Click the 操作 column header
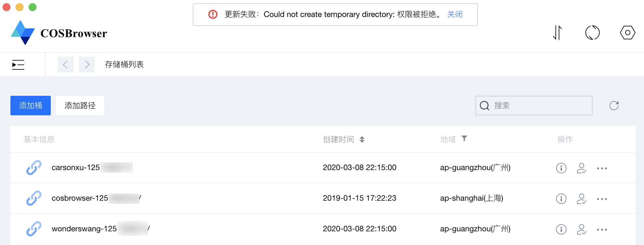This screenshot has width=644, height=245. coord(565,139)
